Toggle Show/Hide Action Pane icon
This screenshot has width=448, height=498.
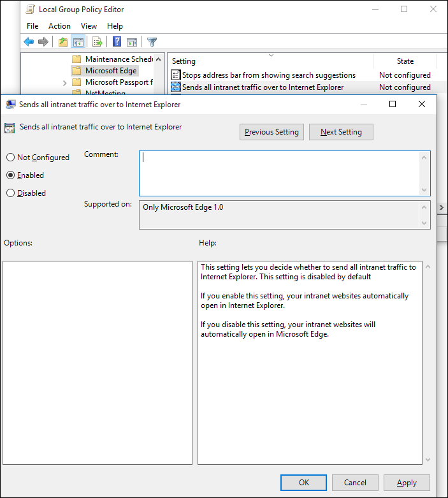[132, 42]
